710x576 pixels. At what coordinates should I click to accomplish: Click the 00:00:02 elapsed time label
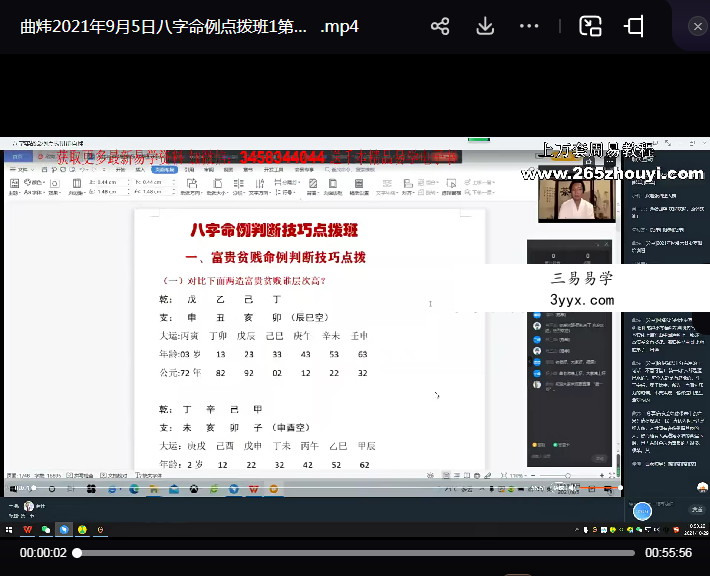click(43, 553)
